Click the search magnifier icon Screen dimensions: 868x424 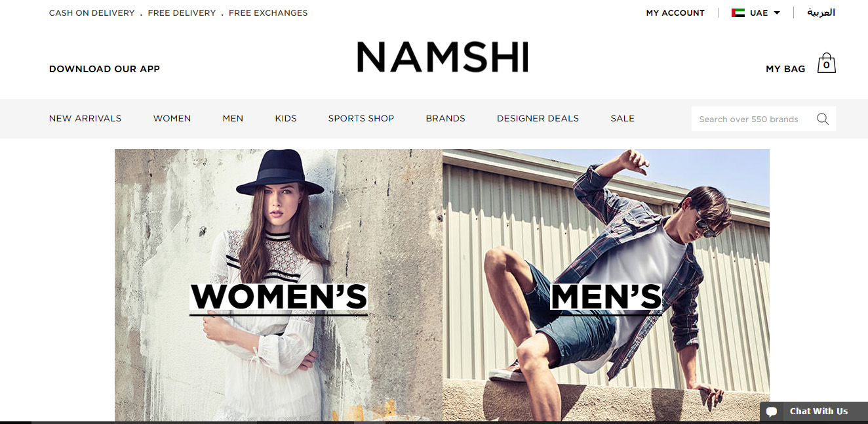click(823, 119)
